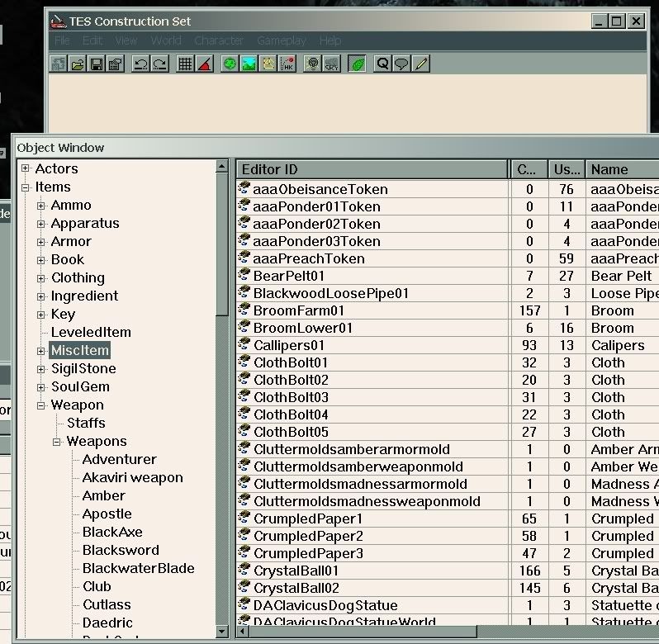Open the Character menu
659x644 pixels.
(219, 40)
